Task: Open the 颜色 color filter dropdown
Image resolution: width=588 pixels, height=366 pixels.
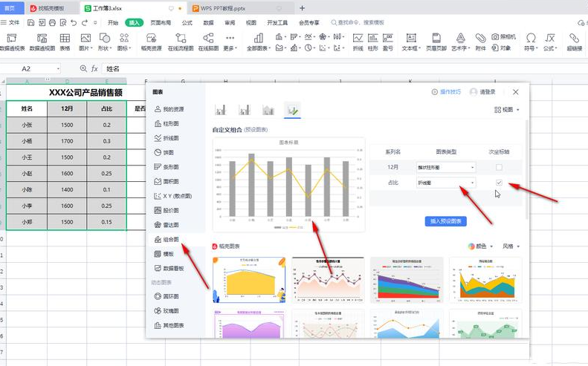Action: click(x=480, y=246)
